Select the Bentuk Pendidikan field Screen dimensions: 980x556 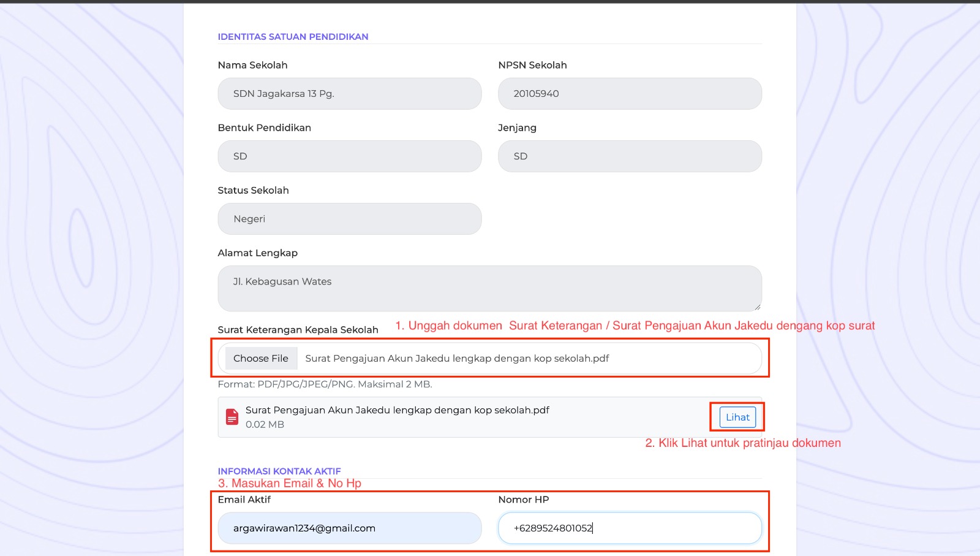[x=350, y=156]
